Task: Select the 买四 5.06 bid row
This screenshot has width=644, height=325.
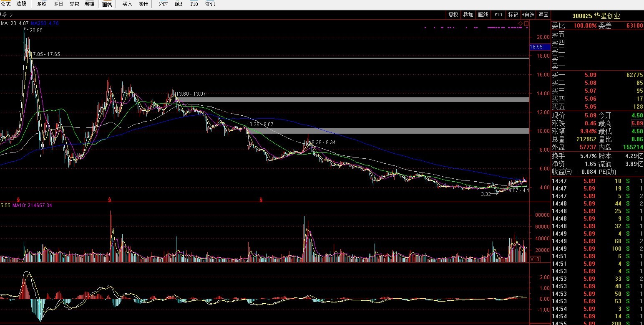Action: pyautogui.click(x=597, y=99)
